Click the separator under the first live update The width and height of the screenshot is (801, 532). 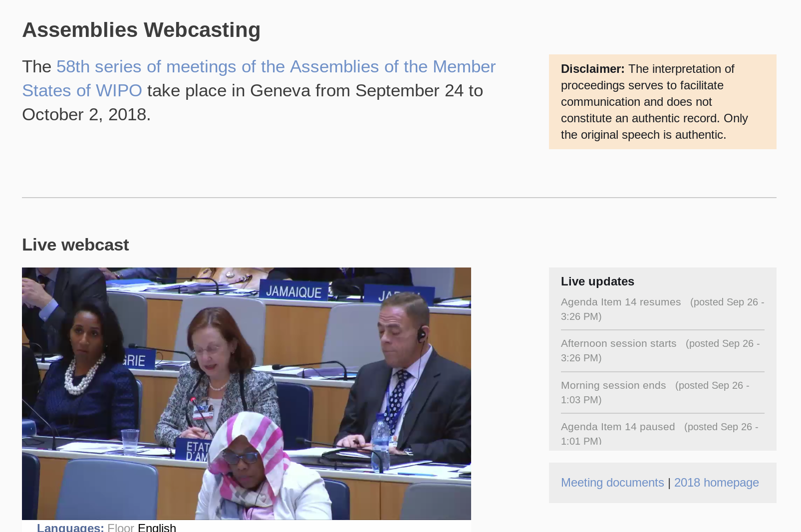(662, 329)
